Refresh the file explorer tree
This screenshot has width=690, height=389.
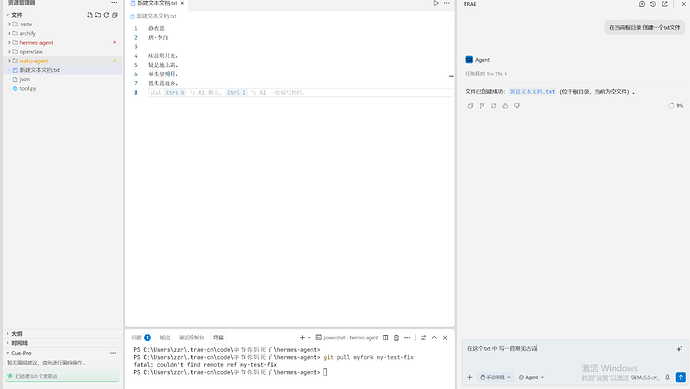pos(106,15)
